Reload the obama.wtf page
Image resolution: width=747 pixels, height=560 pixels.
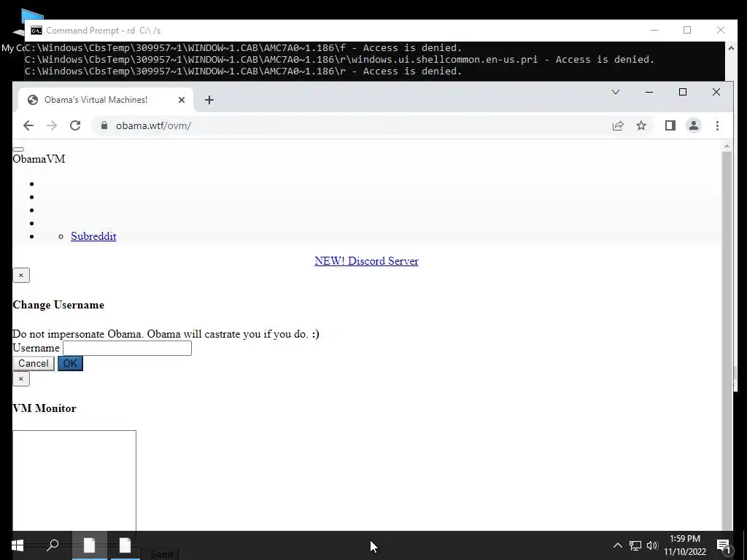click(x=75, y=125)
